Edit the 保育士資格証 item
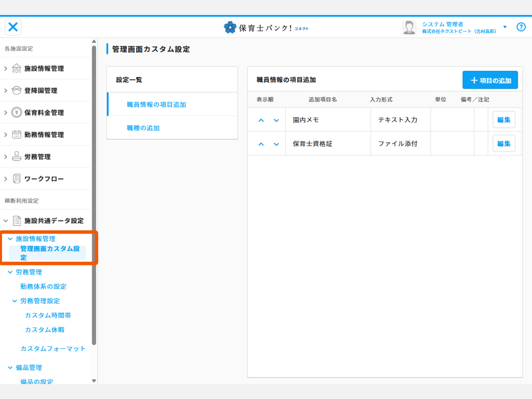The image size is (532, 399). pos(504,144)
